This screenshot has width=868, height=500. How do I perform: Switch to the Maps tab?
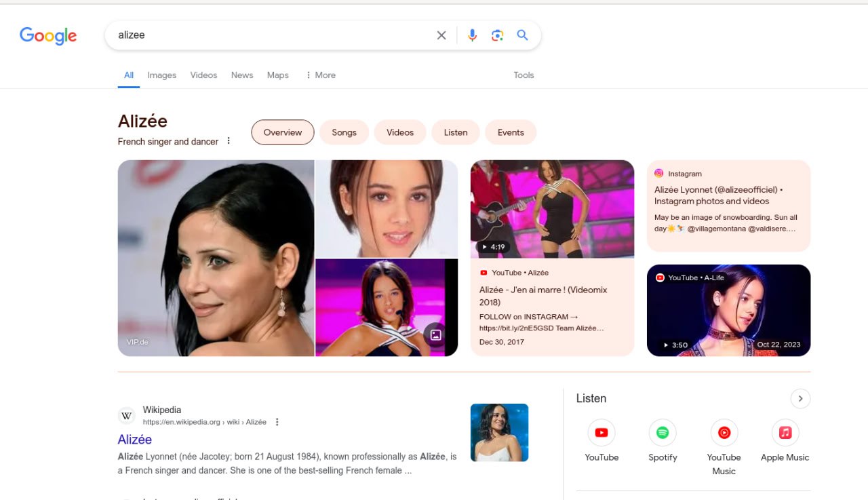point(277,75)
